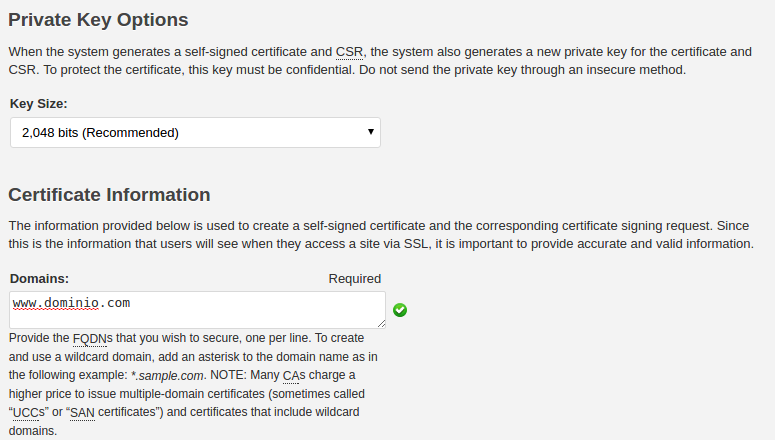Click the Required indicator text
Image resolution: width=775 pixels, height=440 pixels.
(355, 279)
